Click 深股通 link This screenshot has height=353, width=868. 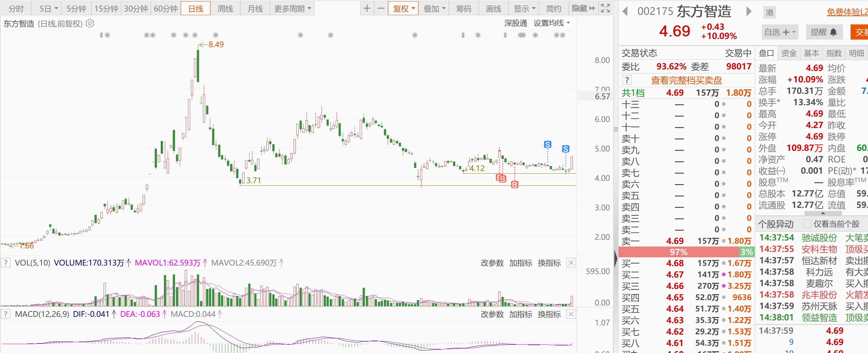515,23
